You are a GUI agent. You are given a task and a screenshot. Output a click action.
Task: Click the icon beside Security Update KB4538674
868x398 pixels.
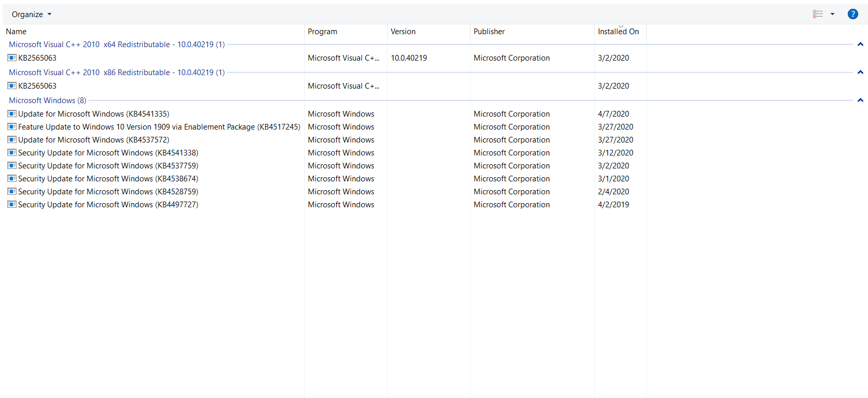12,178
